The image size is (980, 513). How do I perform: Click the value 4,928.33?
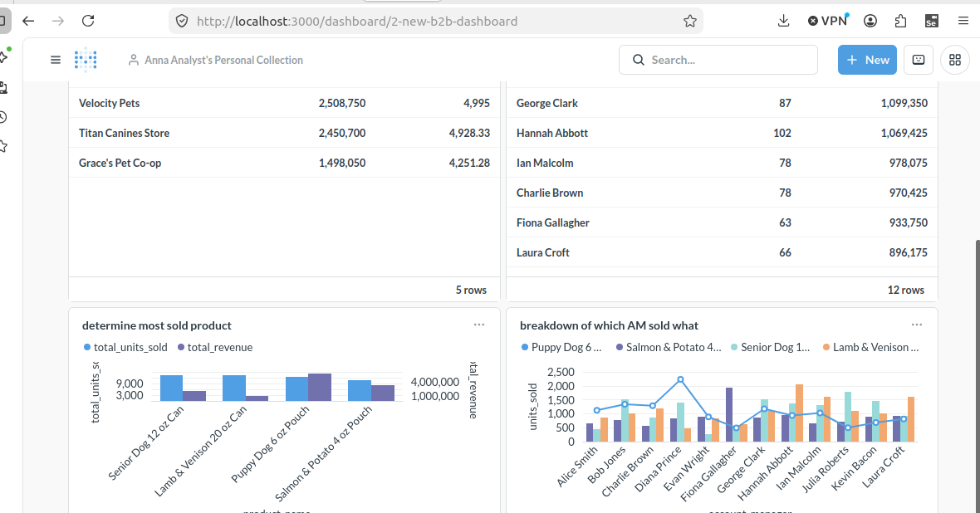(469, 133)
